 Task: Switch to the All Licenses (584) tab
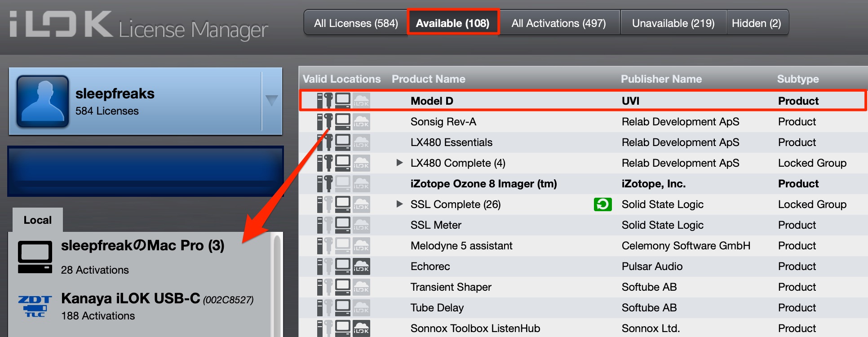tap(356, 23)
